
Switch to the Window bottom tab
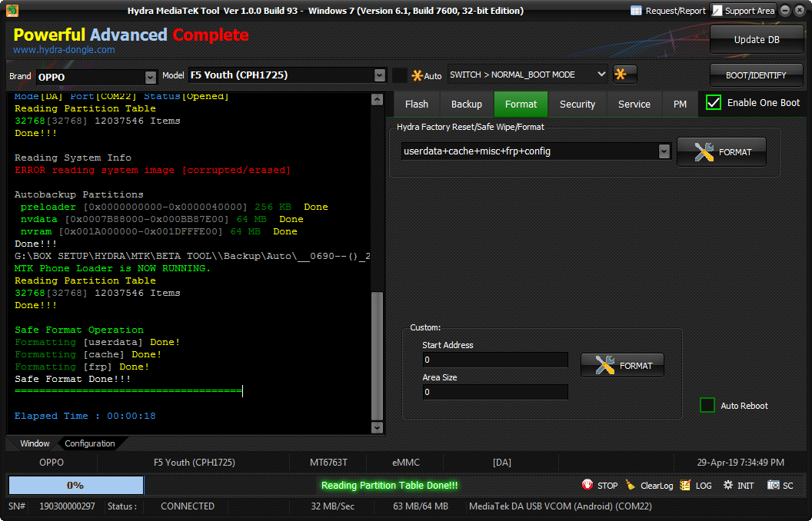click(35, 443)
